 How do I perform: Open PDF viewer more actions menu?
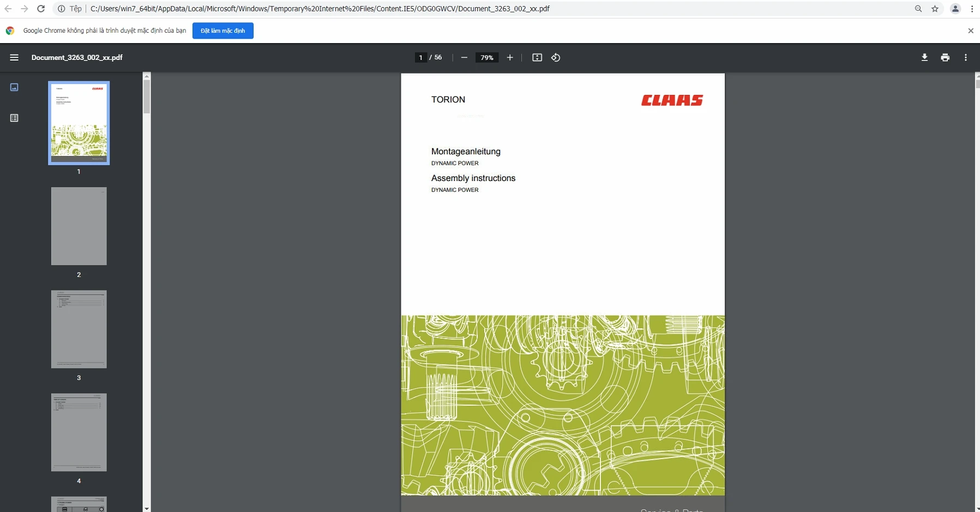[966, 57]
